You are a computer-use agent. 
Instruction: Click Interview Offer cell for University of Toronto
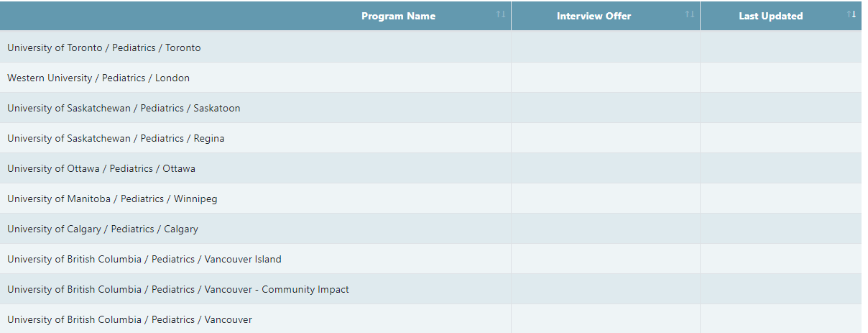tap(605, 47)
